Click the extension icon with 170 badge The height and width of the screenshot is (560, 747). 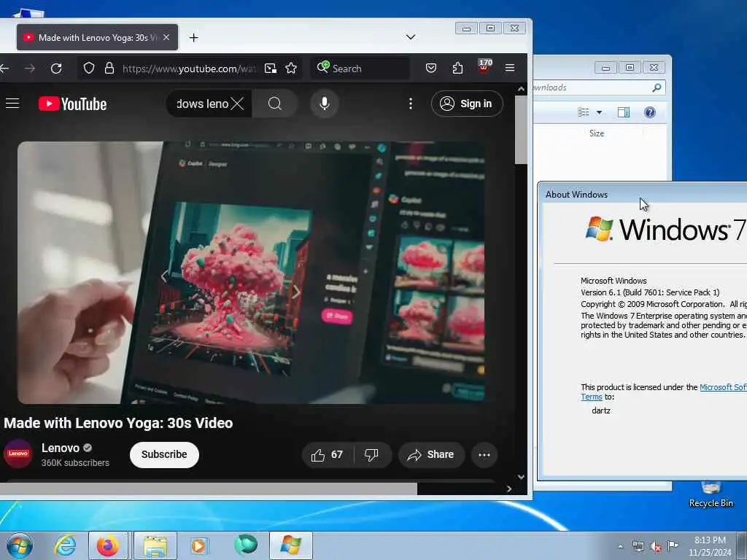[484, 66]
